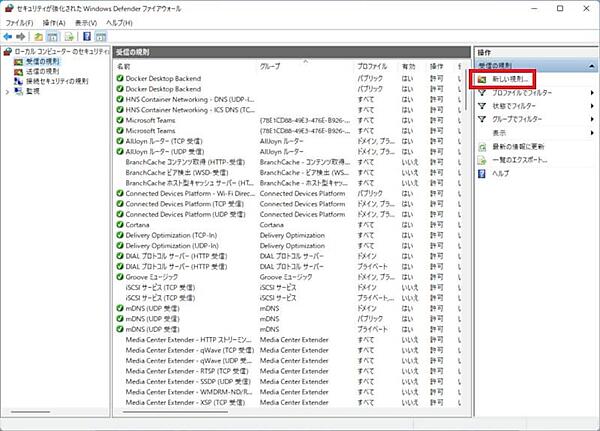This screenshot has height=431, width=600.
Task: Select BranchCache コンテンツ取得 (HTTP-受信) rule
Action: [x=185, y=162]
